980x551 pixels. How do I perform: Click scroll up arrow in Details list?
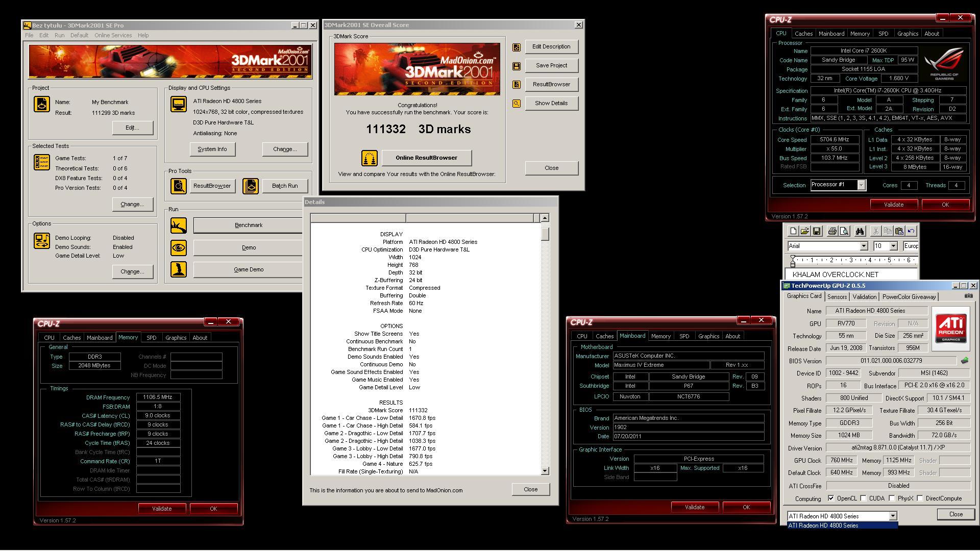545,218
